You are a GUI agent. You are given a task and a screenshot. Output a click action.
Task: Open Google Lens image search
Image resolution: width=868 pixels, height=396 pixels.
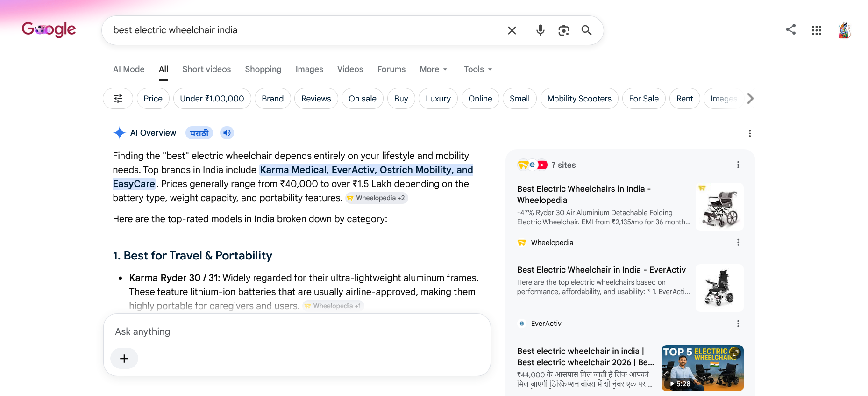click(564, 30)
